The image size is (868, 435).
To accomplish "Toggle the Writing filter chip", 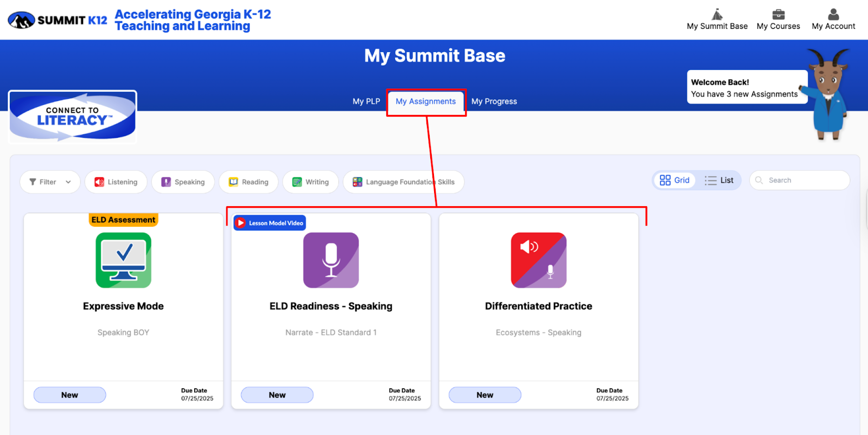I will coord(310,182).
